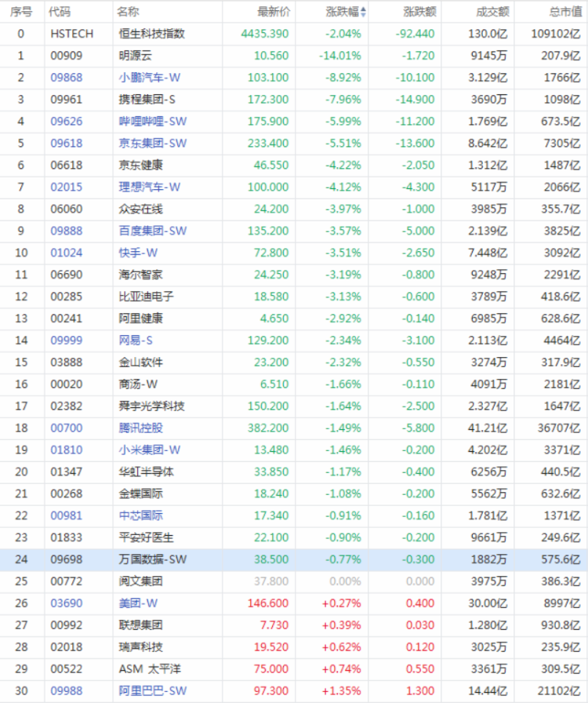The height and width of the screenshot is (703, 588).
Task: Click the +1.35% change value
Action: (342, 691)
